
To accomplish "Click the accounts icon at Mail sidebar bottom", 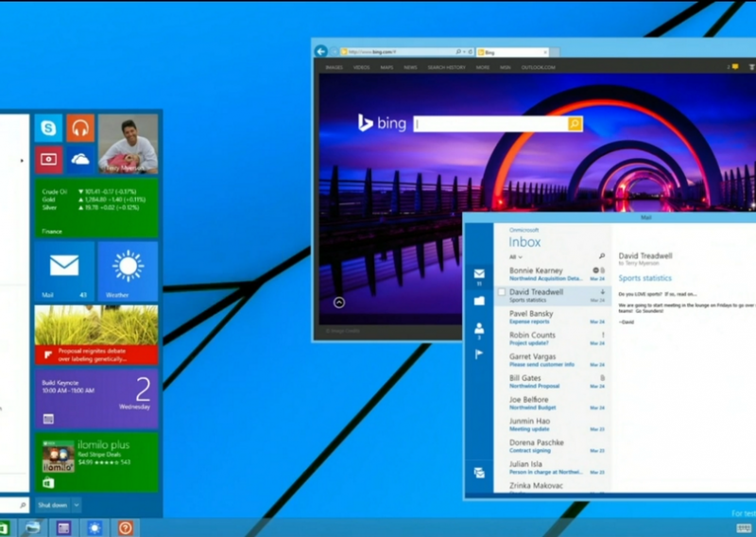I will pos(479,473).
